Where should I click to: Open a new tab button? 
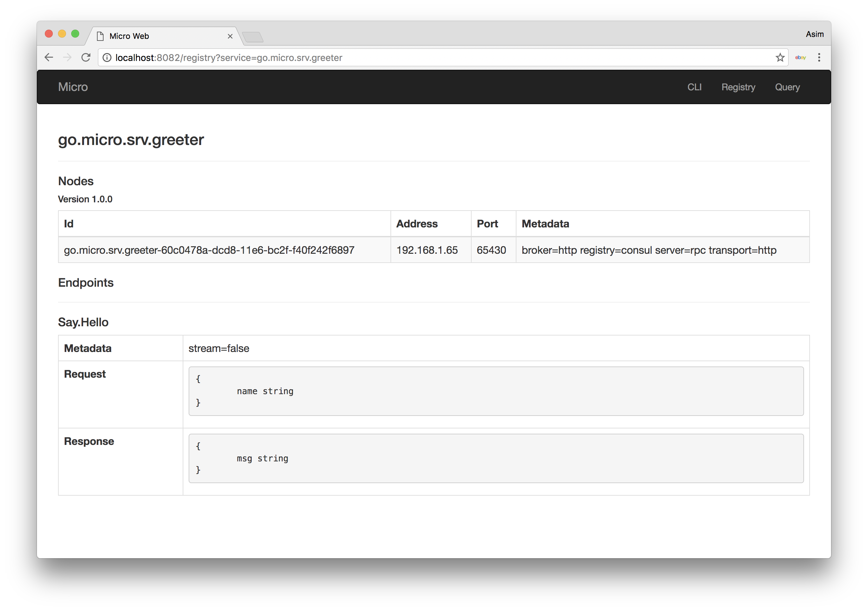pyautogui.click(x=253, y=37)
